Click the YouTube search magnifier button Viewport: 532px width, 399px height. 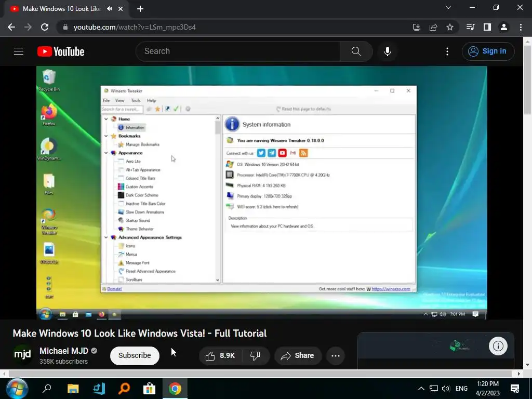click(356, 51)
